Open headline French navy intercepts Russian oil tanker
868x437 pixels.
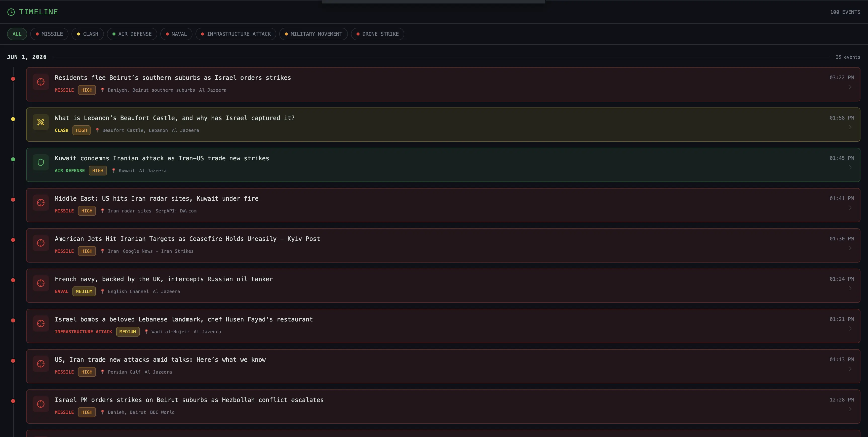pyautogui.click(x=164, y=279)
